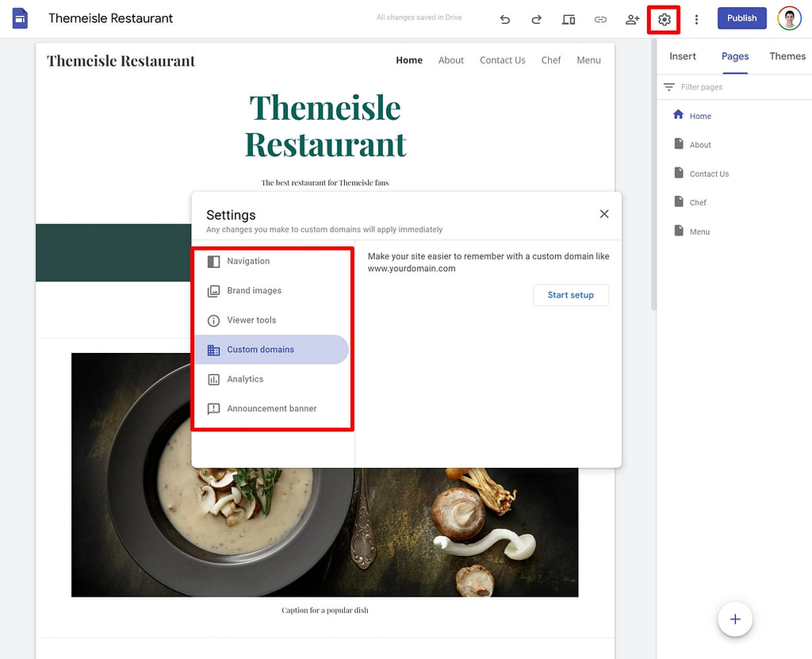Start setup for a custom domain
This screenshot has width=812, height=659.
pyautogui.click(x=570, y=294)
